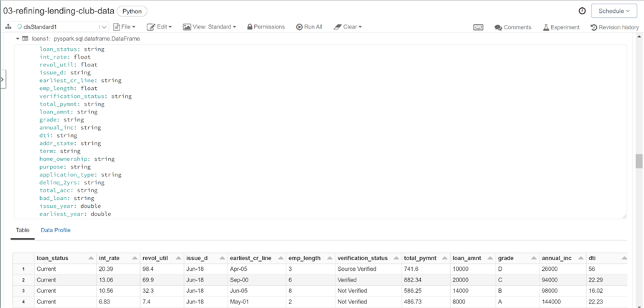The width and height of the screenshot is (644, 308).
Task: Open the Comments panel
Action: 513,27
